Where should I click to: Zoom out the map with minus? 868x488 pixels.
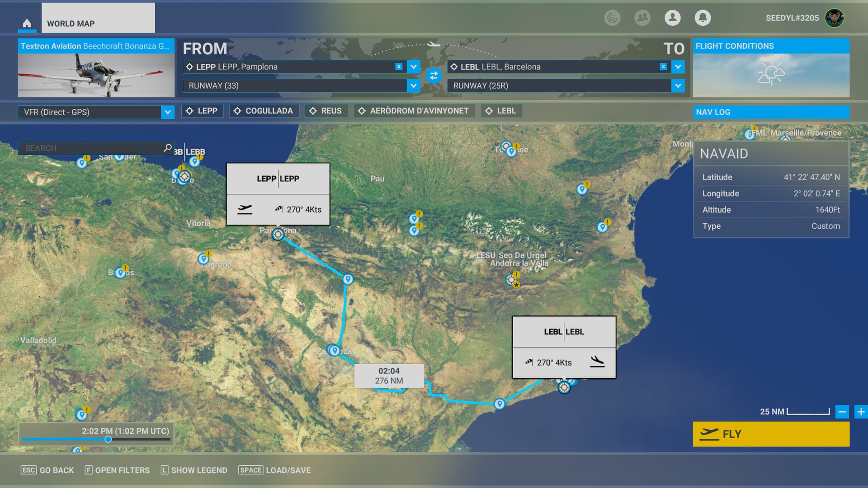tap(842, 412)
